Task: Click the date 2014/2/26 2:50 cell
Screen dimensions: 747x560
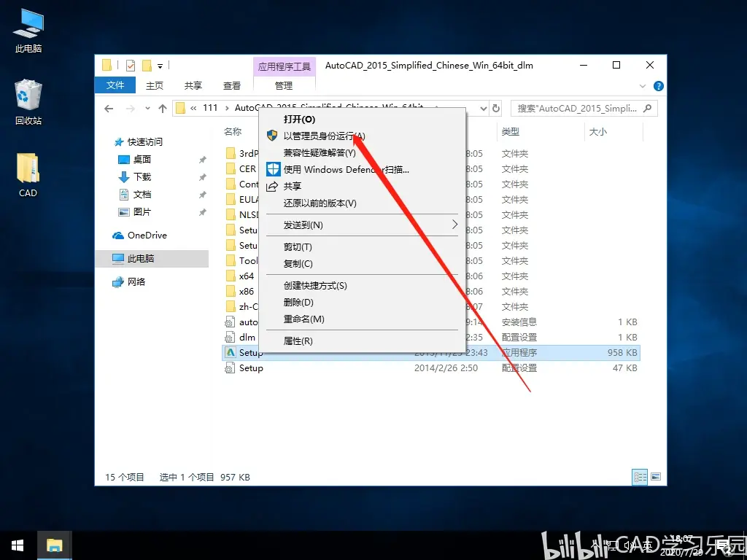Action: tap(446, 368)
